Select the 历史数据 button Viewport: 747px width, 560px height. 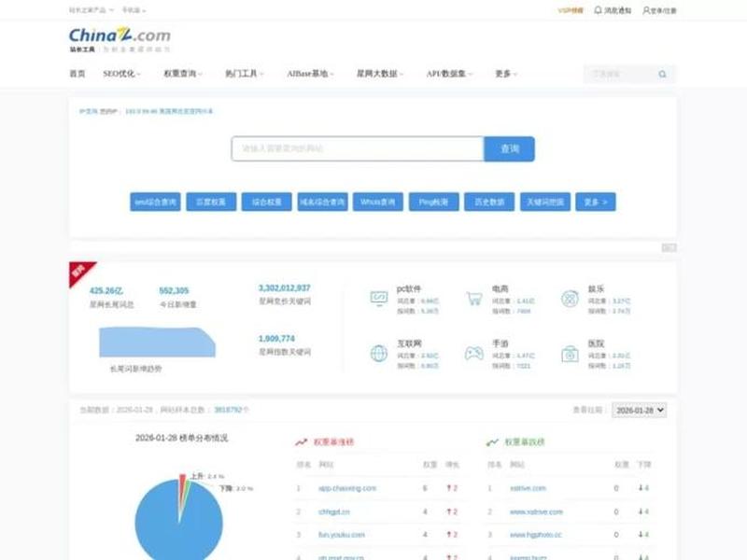(x=489, y=202)
